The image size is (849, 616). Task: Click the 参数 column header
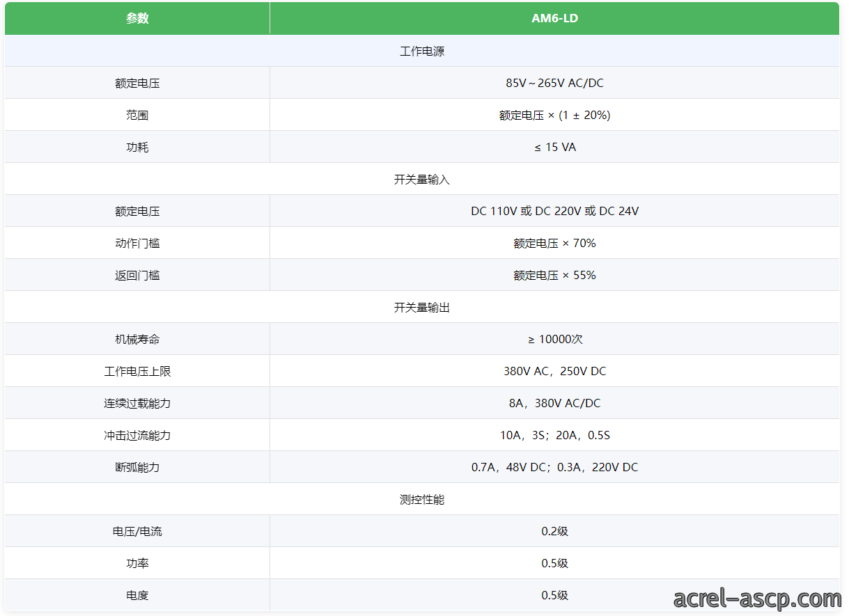137,19
